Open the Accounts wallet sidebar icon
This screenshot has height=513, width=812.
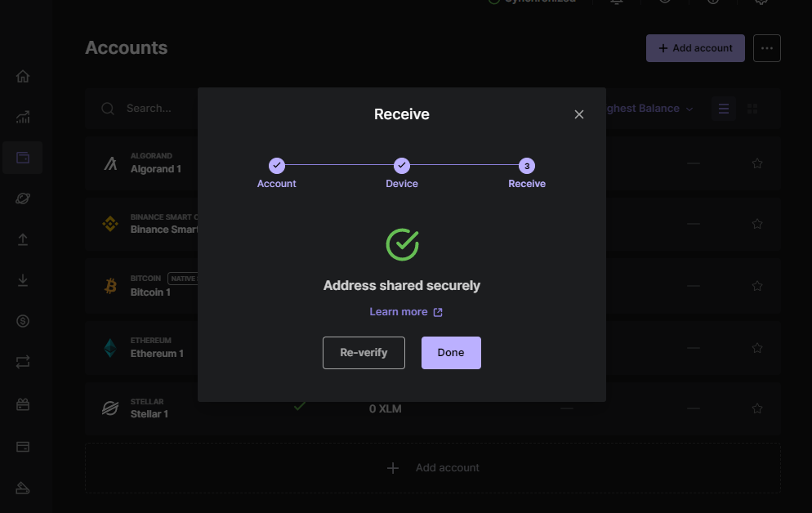point(23,158)
